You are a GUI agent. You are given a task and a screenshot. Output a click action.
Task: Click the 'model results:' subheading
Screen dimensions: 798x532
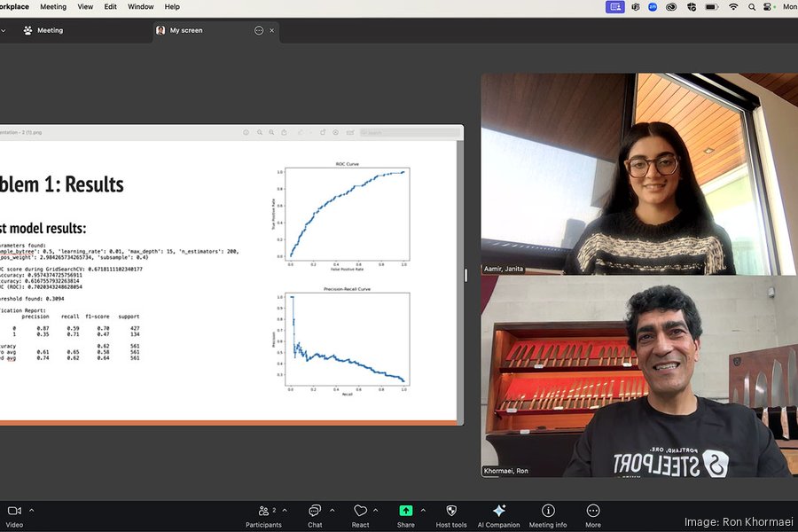point(47,228)
